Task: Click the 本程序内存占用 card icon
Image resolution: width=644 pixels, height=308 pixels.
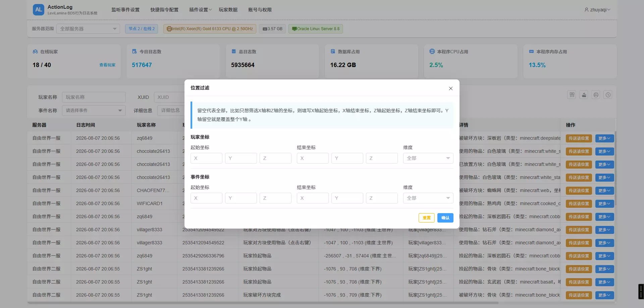Action: [x=531, y=52]
